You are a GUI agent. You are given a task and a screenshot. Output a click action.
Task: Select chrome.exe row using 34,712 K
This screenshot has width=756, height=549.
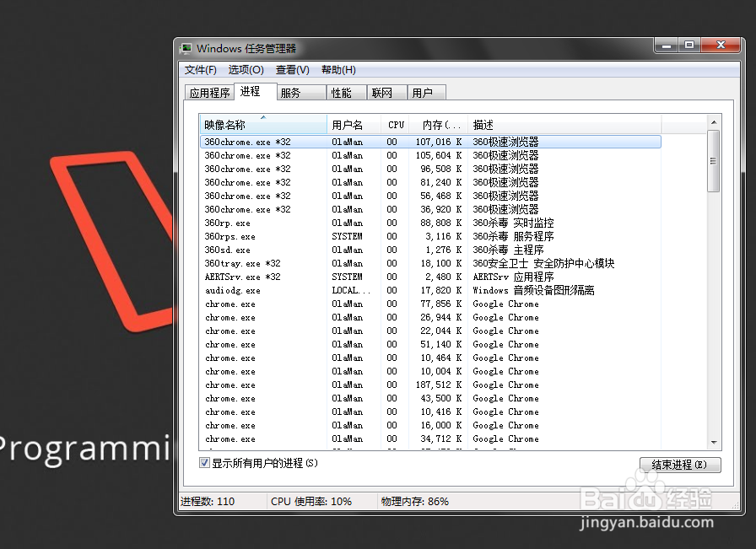coord(430,439)
